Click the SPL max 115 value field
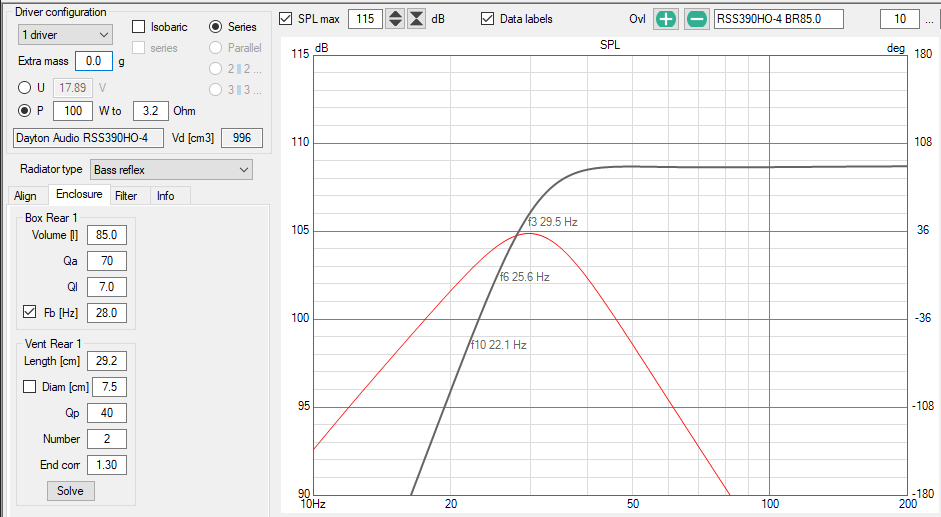The width and height of the screenshot is (941, 517). pos(365,19)
